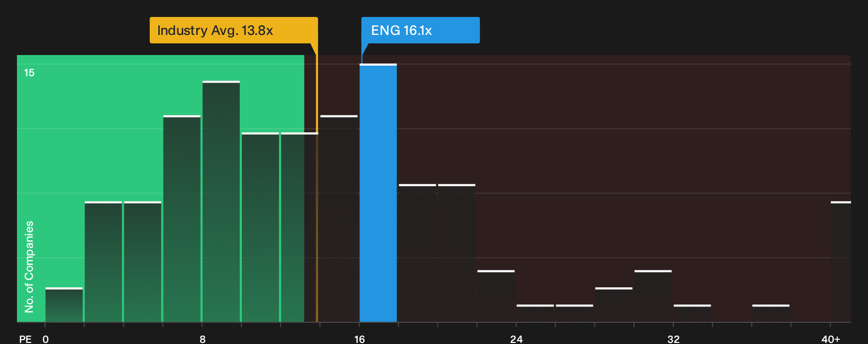Click the PE axis label
The width and height of the screenshot is (868, 344).
coord(25,339)
